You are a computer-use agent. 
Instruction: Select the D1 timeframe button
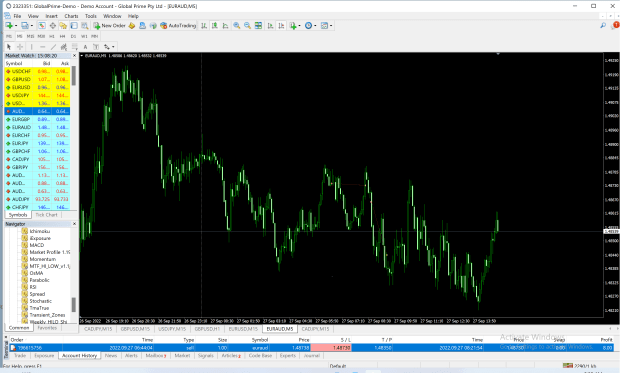[x=73, y=36]
